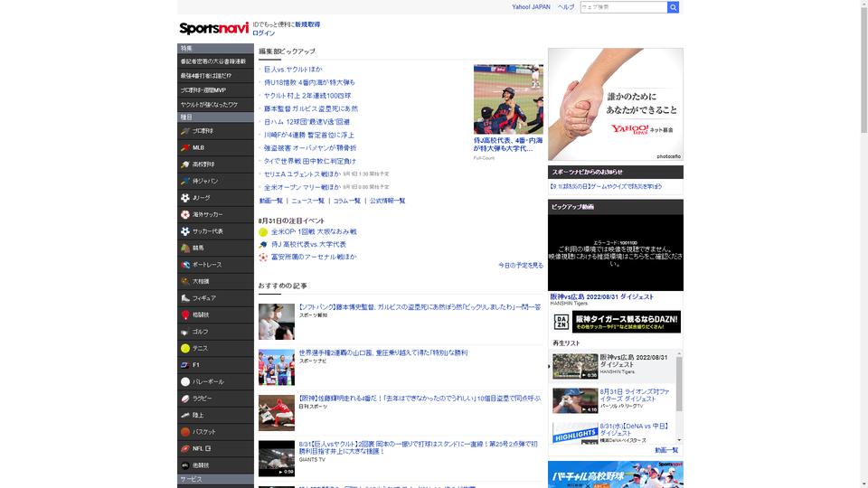
Task: Click the ログイン login link
Action: click(x=263, y=33)
